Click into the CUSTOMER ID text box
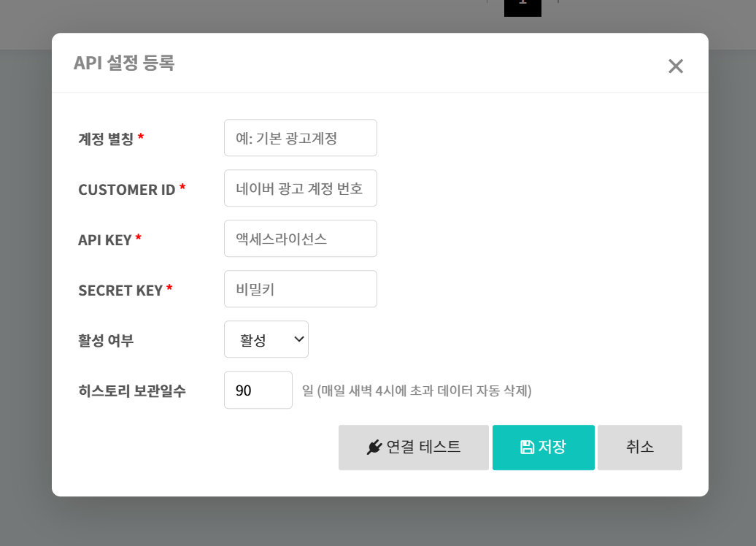Image resolution: width=756 pixels, height=546 pixels. [300, 188]
